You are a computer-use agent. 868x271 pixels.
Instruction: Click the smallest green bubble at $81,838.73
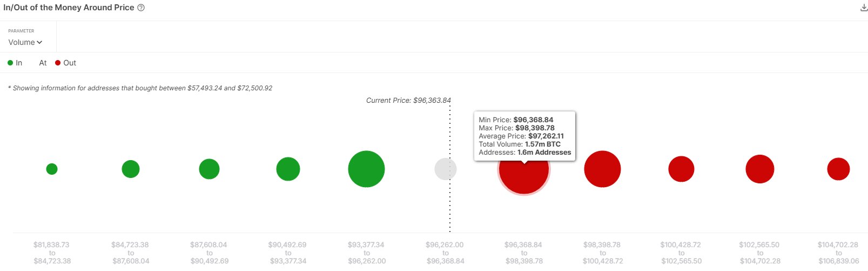52,169
